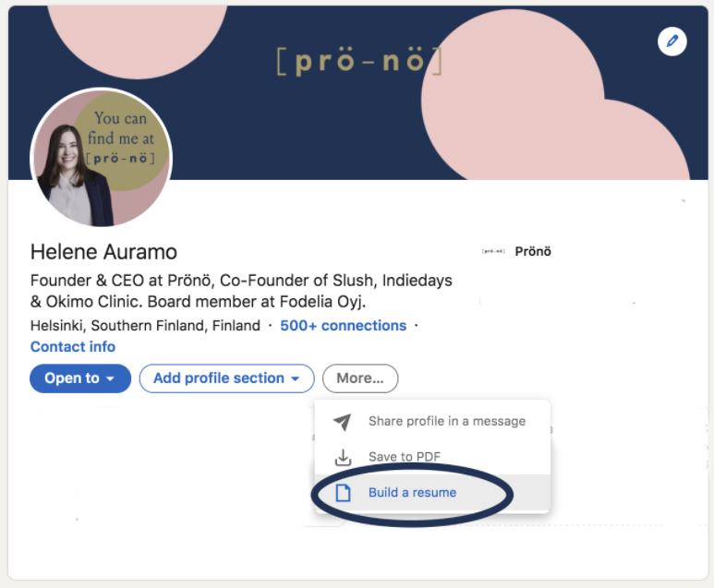Expand the Open to dropdown arrow
714x588 pixels.
(x=110, y=378)
